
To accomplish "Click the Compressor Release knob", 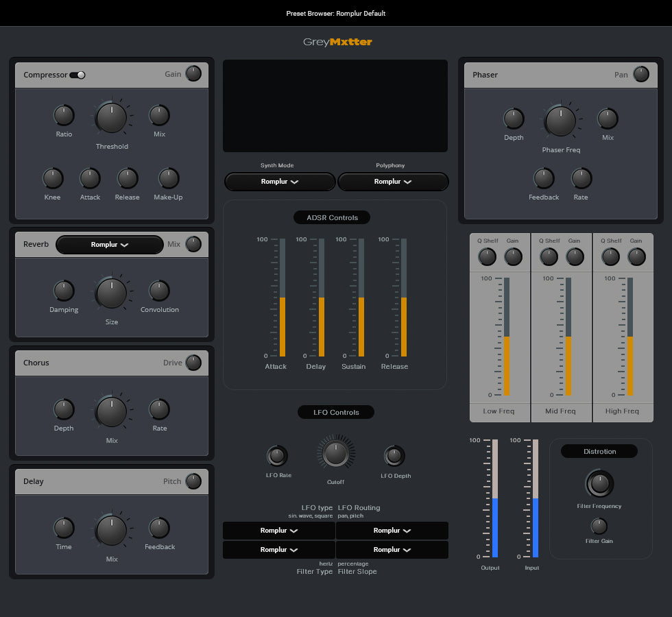I will (x=128, y=178).
